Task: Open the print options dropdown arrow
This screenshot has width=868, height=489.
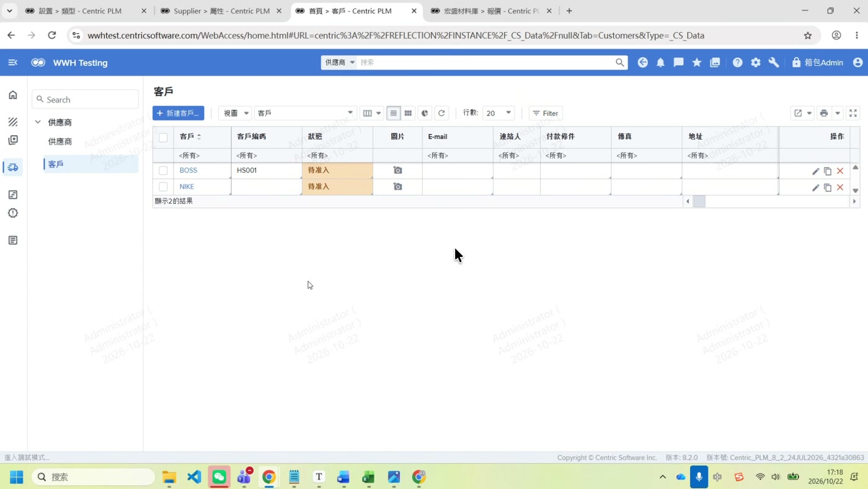Action: pos(838,113)
